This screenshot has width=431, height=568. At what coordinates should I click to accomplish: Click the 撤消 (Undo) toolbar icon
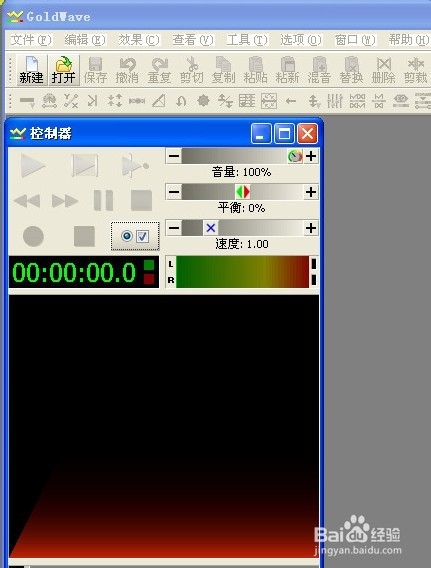[x=127, y=70]
